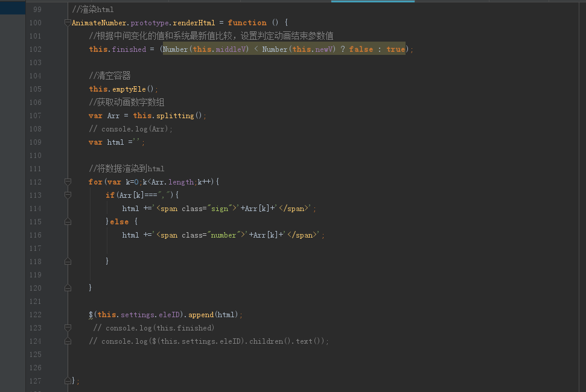Click the comment fold end marker on line 124

click(68, 341)
